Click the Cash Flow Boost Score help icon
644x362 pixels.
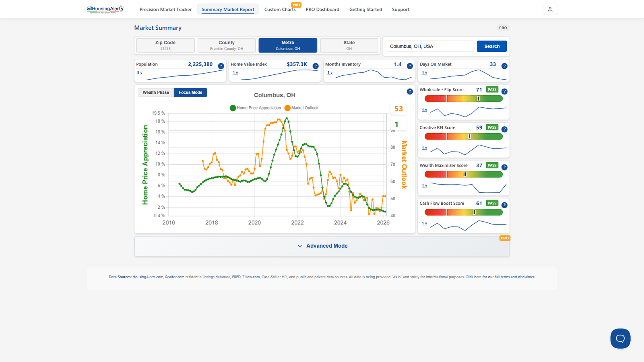tap(504, 205)
